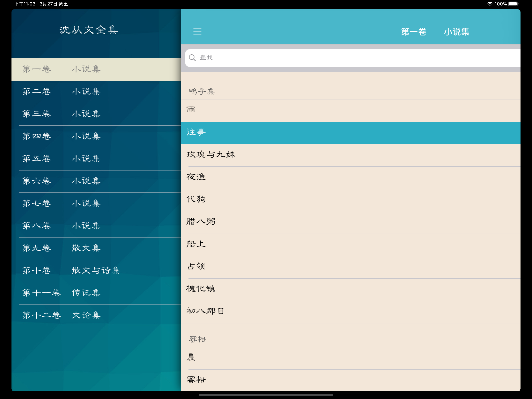Open the story 雨
Image resolution: width=532 pixels, height=399 pixels.
click(351, 111)
